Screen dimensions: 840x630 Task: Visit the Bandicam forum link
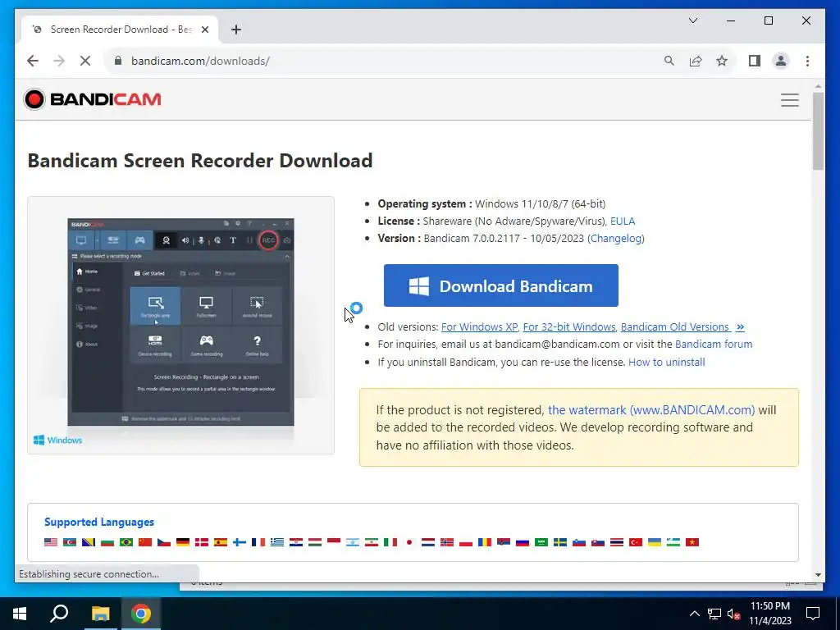coord(714,344)
